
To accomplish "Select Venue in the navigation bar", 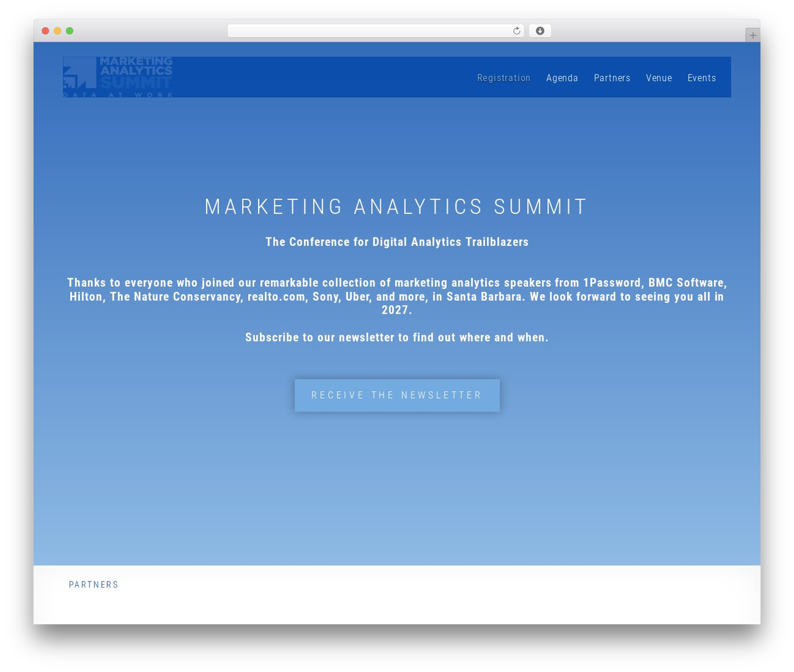I will [659, 78].
